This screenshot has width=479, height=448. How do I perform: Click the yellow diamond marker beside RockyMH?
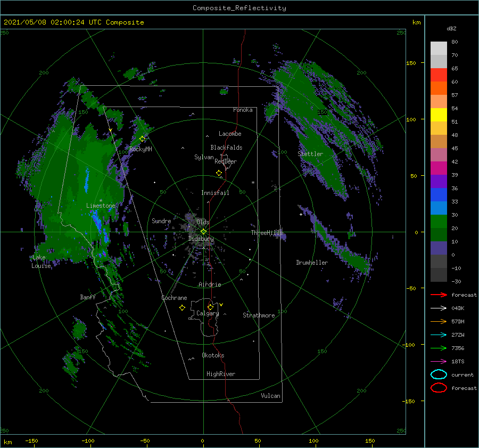tap(142, 139)
